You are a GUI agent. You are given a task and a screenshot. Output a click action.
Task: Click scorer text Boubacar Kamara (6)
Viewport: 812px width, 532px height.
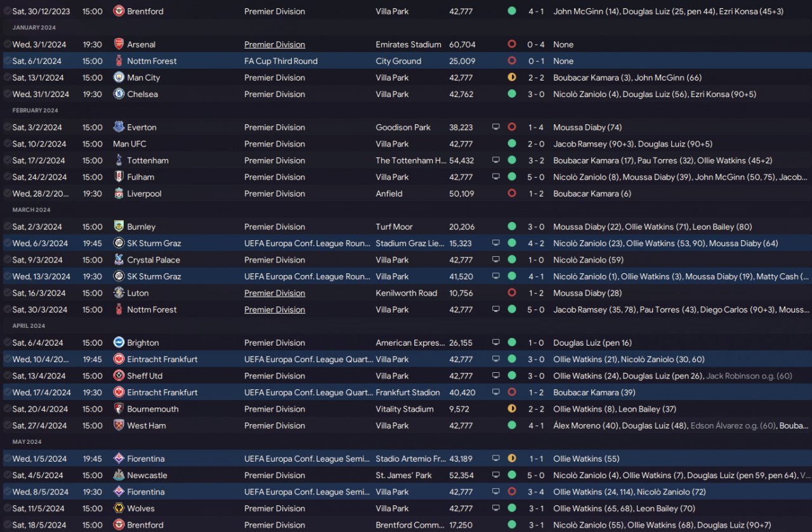(592, 193)
